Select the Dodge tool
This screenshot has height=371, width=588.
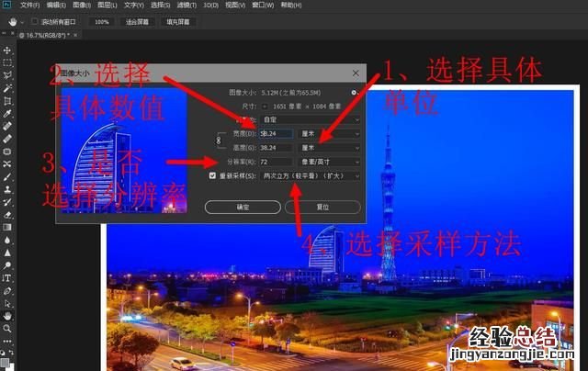pyautogui.click(x=7, y=265)
